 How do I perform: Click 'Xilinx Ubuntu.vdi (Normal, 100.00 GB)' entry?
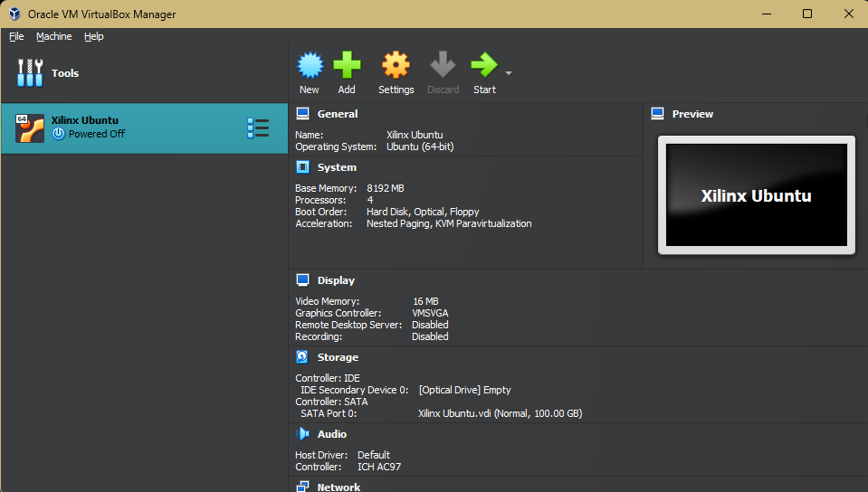501,413
